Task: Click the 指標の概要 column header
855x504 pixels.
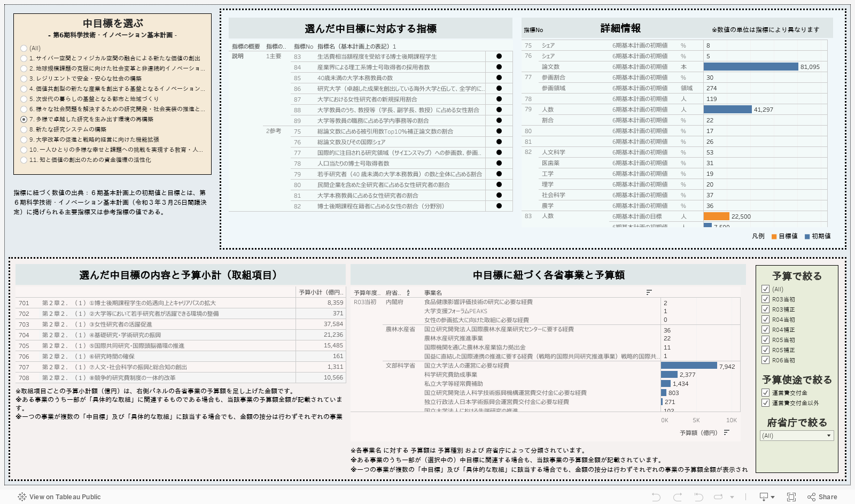Action: (246, 46)
